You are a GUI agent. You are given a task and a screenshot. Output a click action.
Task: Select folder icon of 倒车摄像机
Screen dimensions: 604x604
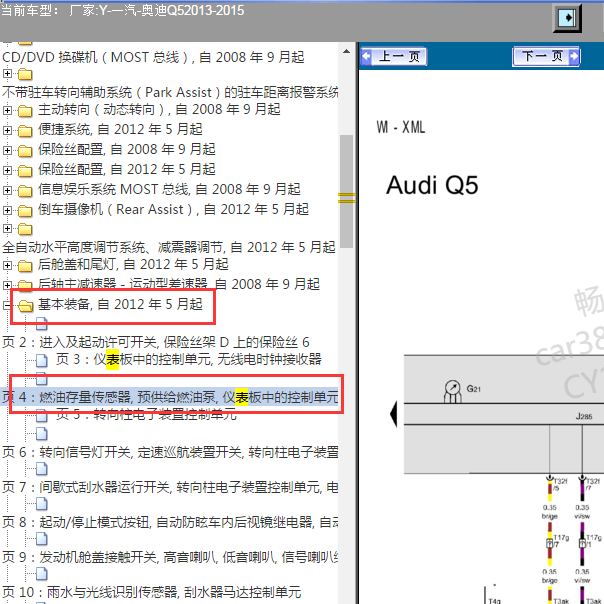(x=25, y=211)
